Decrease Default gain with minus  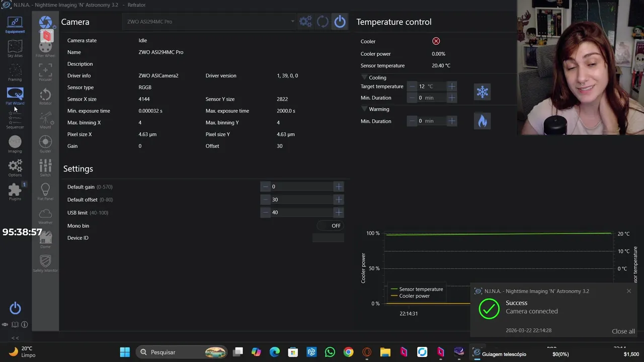[x=266, y=187]
